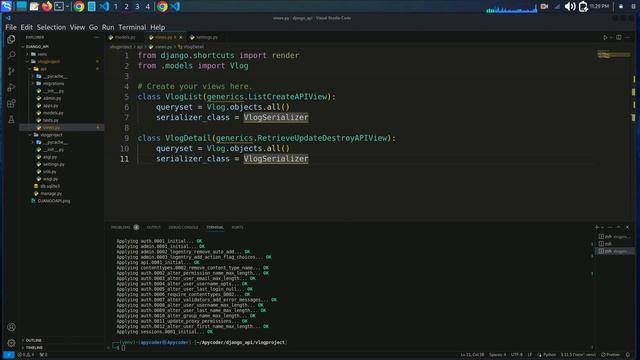This screenshot has height=360, width=640.
Task: Open db.sqlite3 in the explorer
Action: (x=50, y=186)
